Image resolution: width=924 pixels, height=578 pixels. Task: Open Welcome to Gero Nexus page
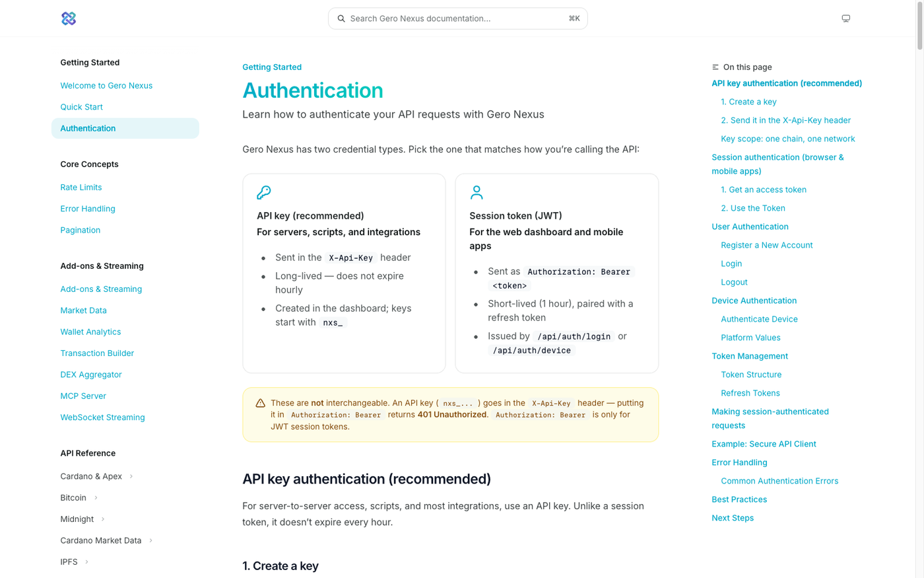tap(106, 86)
